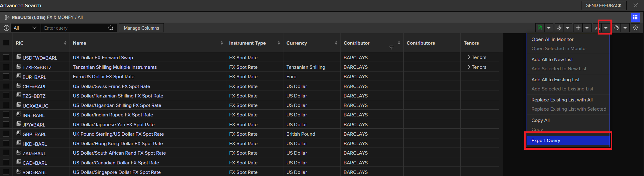
Task: Click the lightning bolt quick action icon
Action: click(x=559, y=28)
